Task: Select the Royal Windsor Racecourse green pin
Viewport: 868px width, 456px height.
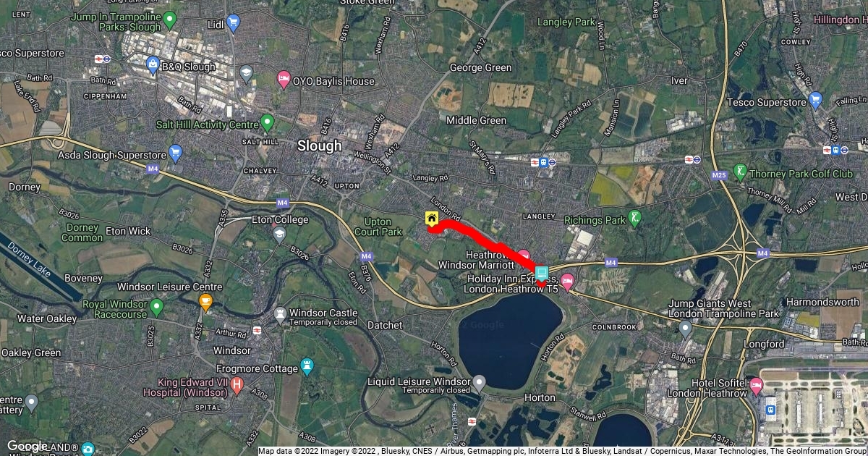Action: pos(157,307)
